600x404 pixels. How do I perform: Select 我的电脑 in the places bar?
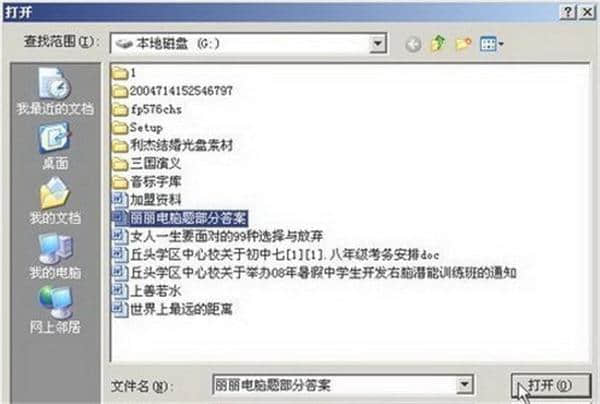[55, 256]
